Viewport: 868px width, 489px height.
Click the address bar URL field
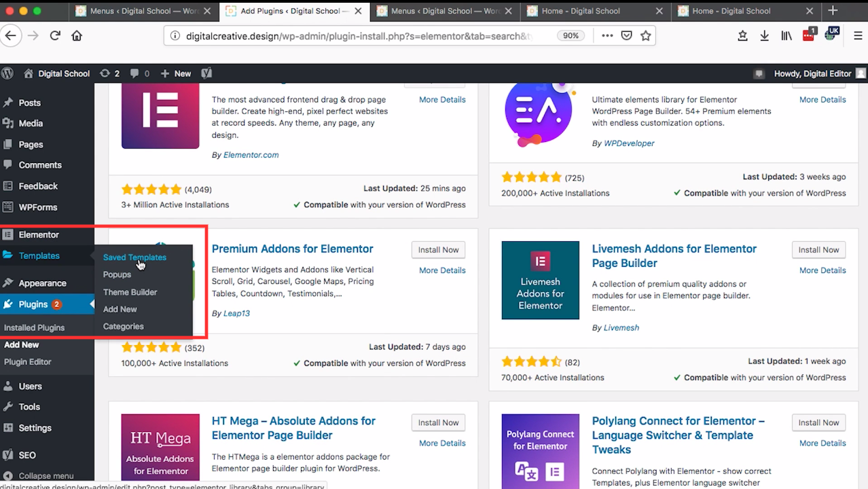tap(358, 36)
